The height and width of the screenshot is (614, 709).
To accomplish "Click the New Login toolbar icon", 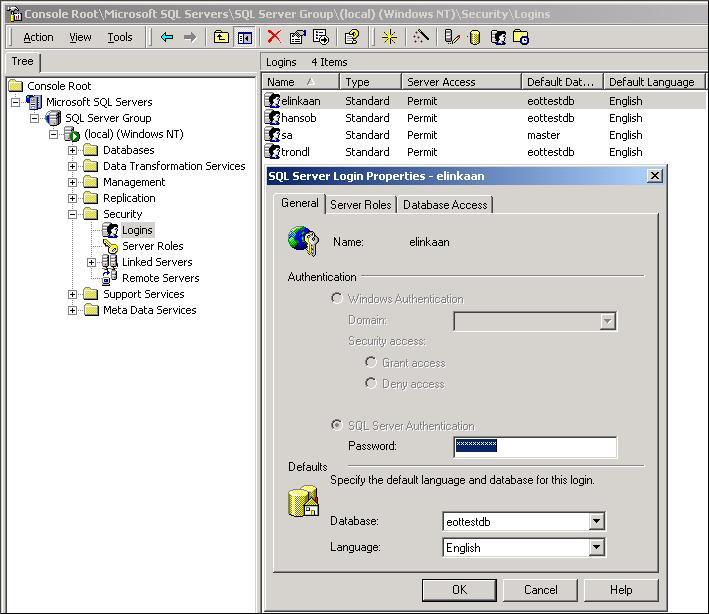I will pos(498,37).
